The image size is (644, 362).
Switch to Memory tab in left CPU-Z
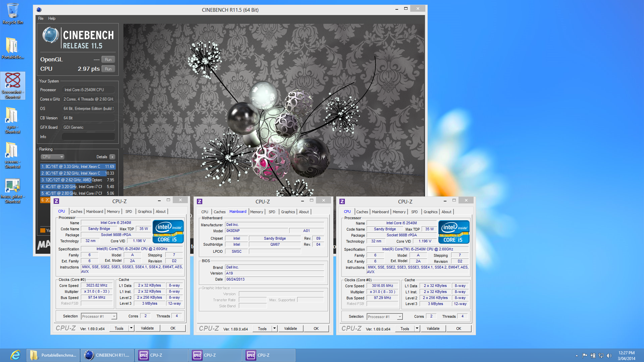(x=113, y=212)
